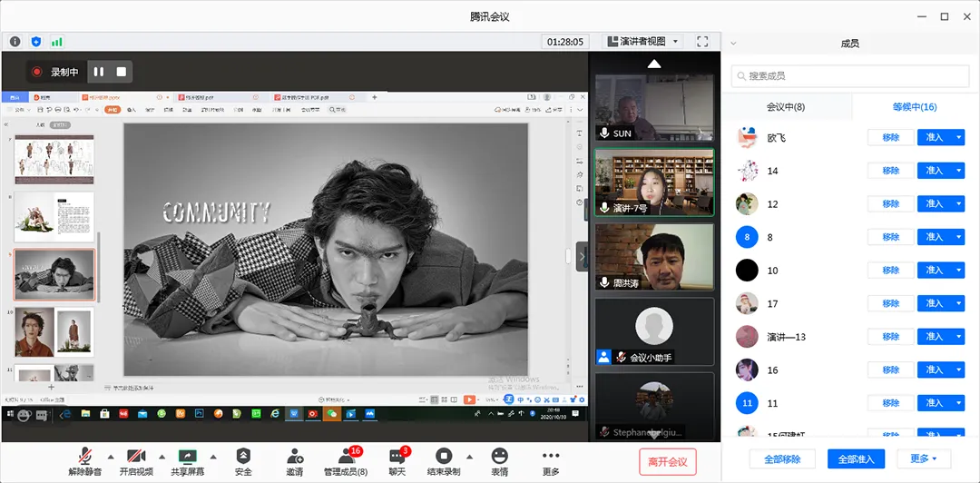Admit member 10 into meeting

tap(935, 271)
